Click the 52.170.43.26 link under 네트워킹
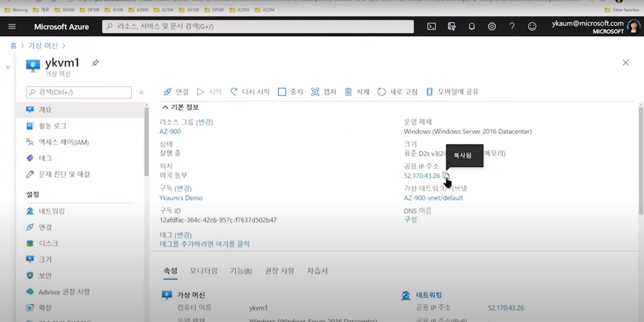This screenshot has height=322, width=644. pos(506,308)
